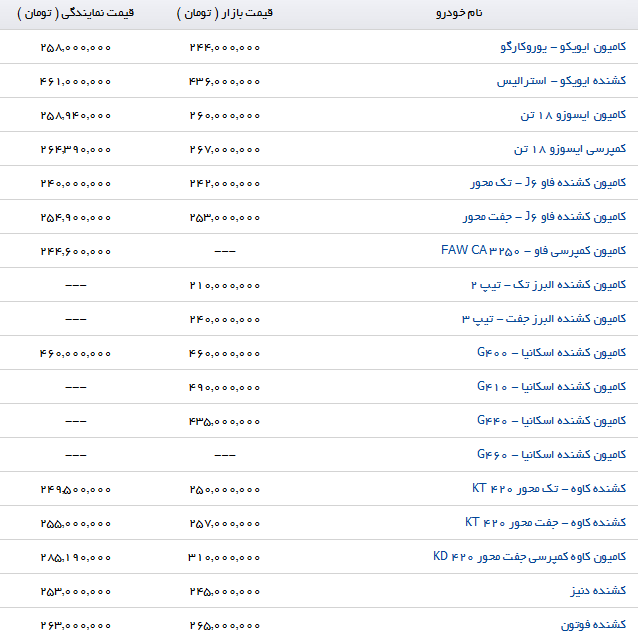Image resolution: width=638 pixels, height=638 pixels.
Task: Select market price 490,000,000 in Scania G410 row
Action: tap(225, 387)
